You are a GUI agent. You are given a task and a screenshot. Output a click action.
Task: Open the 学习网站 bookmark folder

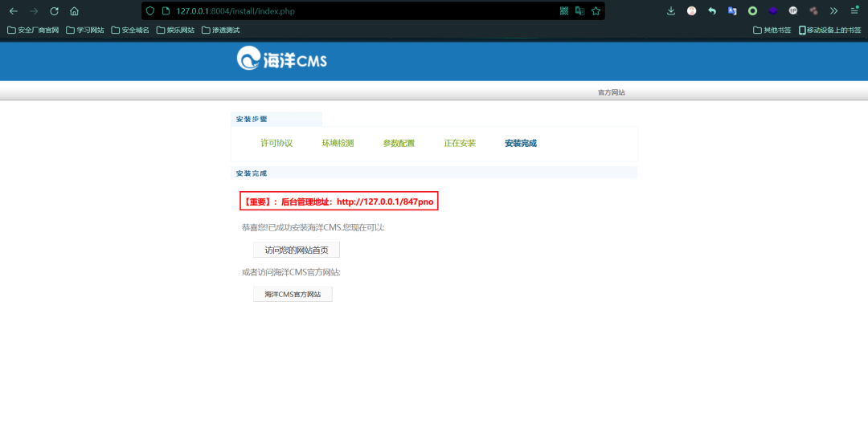(x=85, y=30)
